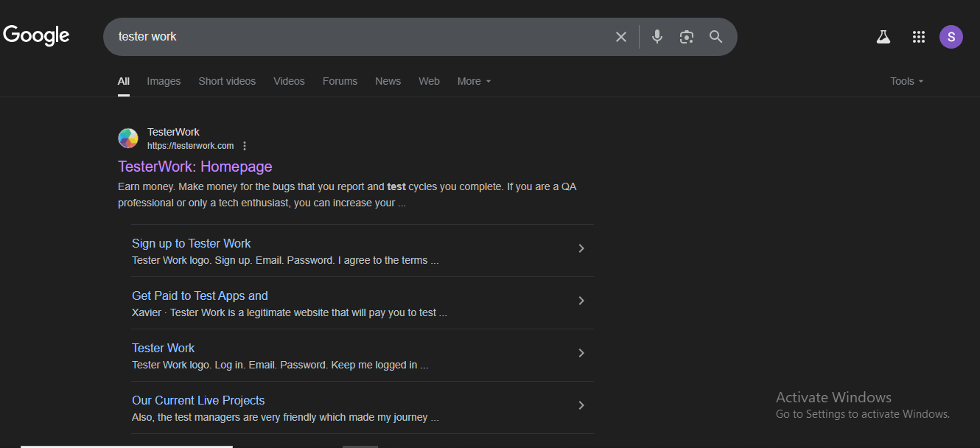The width and height of the screenshot is (980, 448).
Task: Open the Tools dropdown
Action: (x=906, y=81)
